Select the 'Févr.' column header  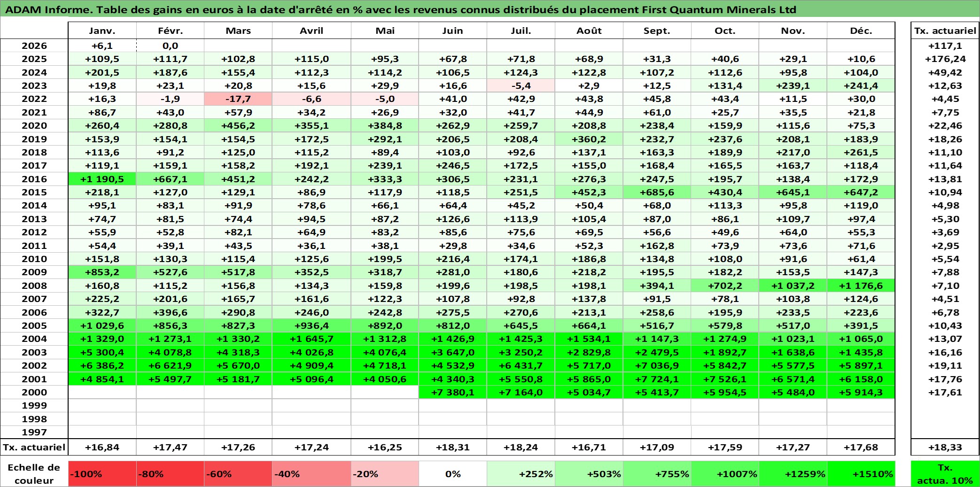(x=170, y=31)
